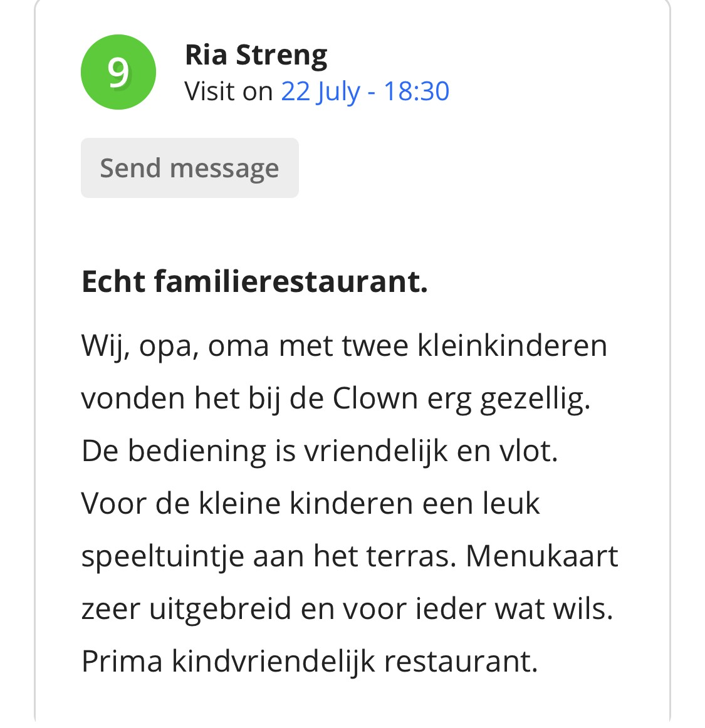Click the line about Clown erg gezellig
705x728 pixels.
tap(336, 399)
